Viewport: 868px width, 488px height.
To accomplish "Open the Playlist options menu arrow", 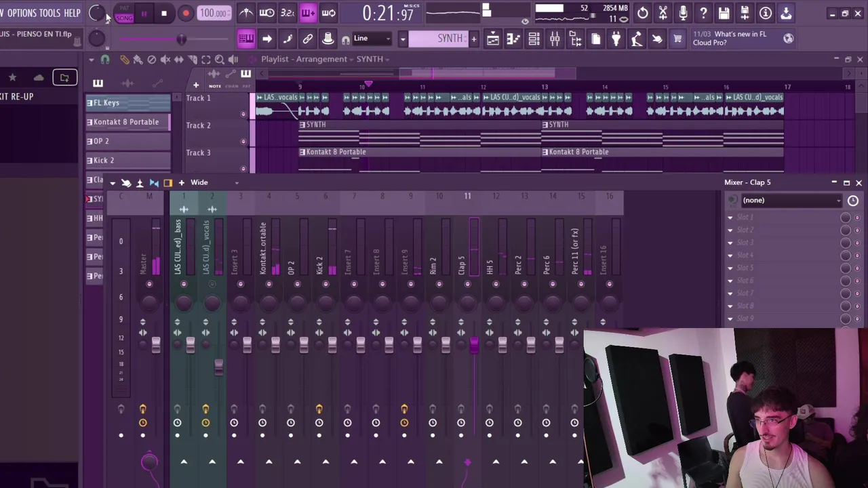I will [91, 59].
